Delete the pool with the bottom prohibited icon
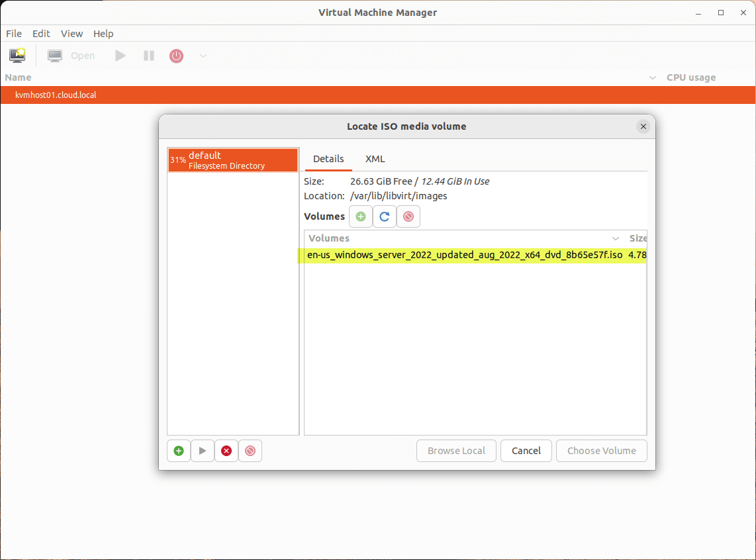Viewport: 756px width, 560px height. click(x=250, y=451)
